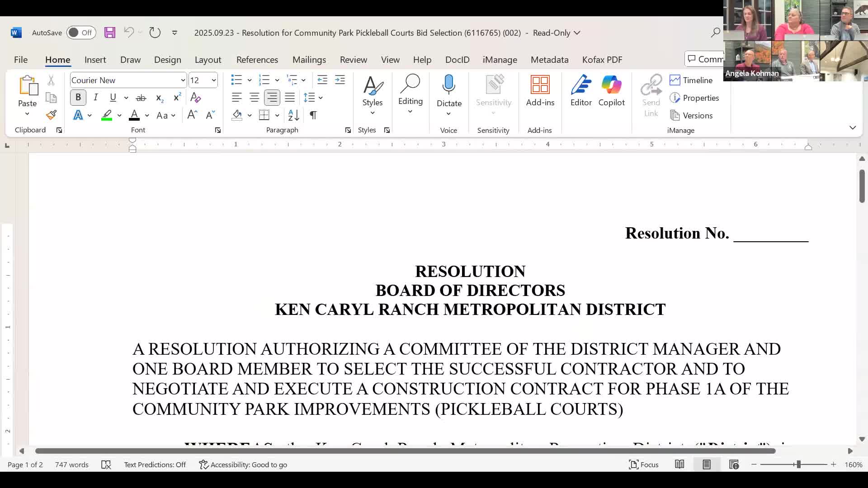Screen dimensions: 868x488
Task: Open the Editor pen icon
Action: [x=581, y=90]
